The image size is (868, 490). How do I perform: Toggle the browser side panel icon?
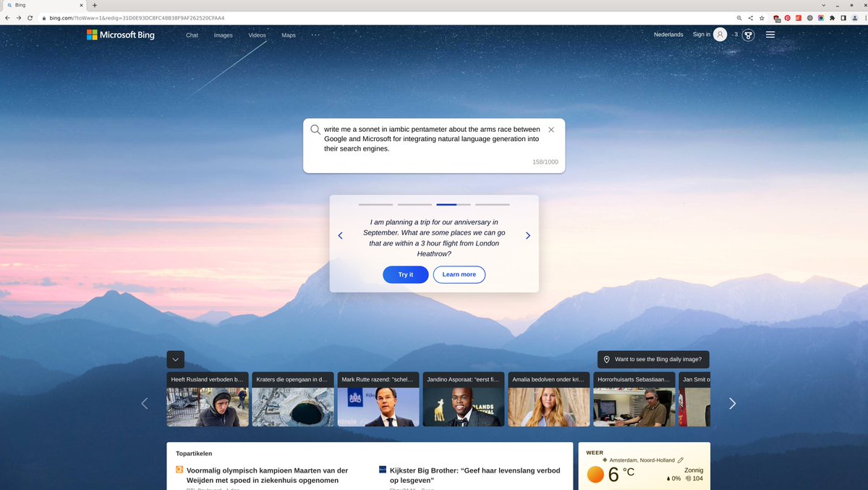[x=843, y=17]
